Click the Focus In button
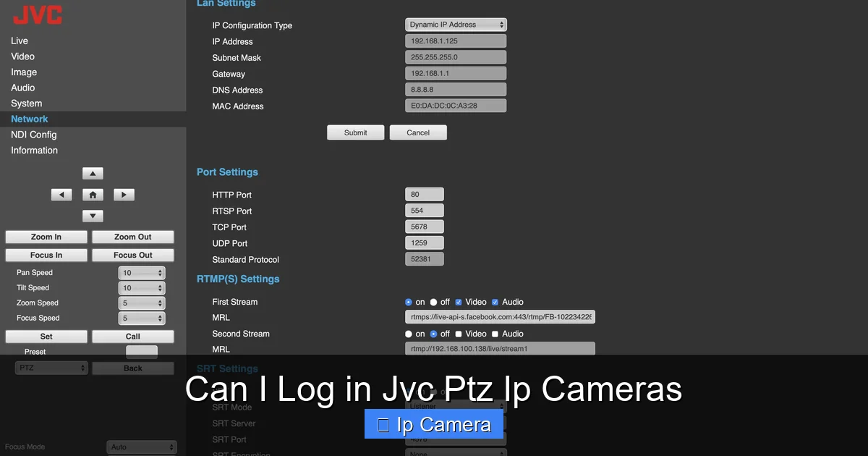The image size is (868, 456). pyautogui.click(x=46, y=255)
